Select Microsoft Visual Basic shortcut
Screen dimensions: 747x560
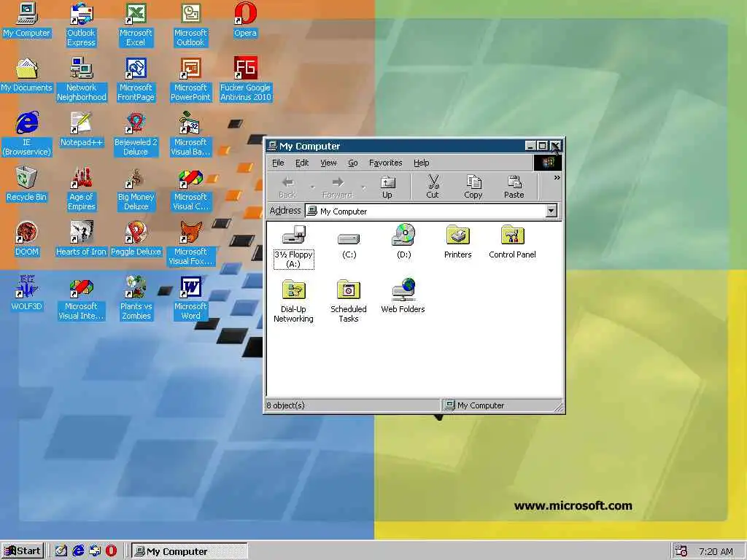190,134
